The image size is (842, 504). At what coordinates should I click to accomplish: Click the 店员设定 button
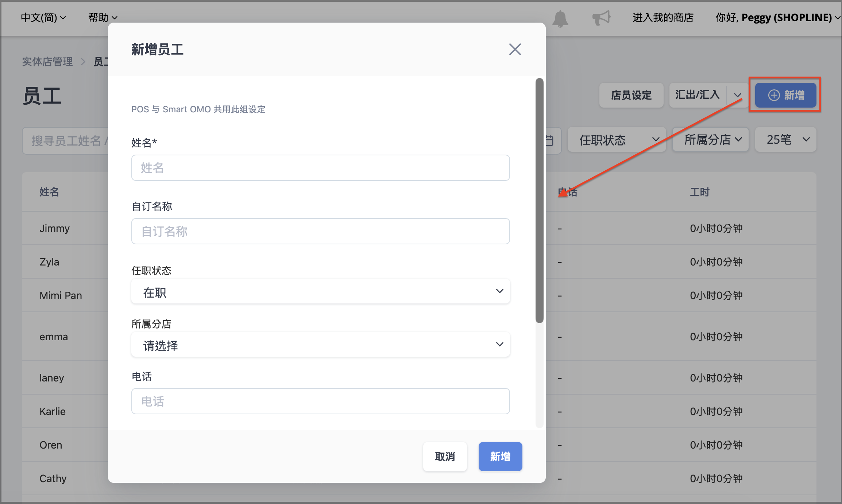631,95
